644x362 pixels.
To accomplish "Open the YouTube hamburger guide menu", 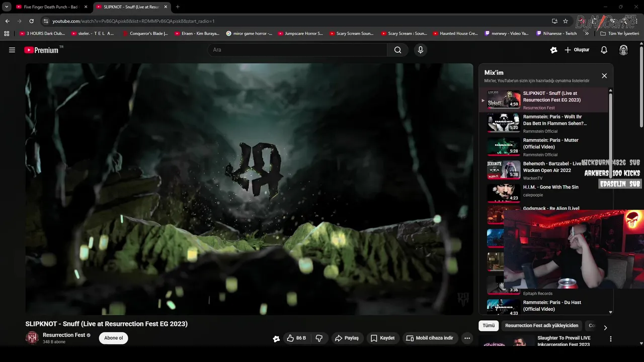I will click(12, 50).
